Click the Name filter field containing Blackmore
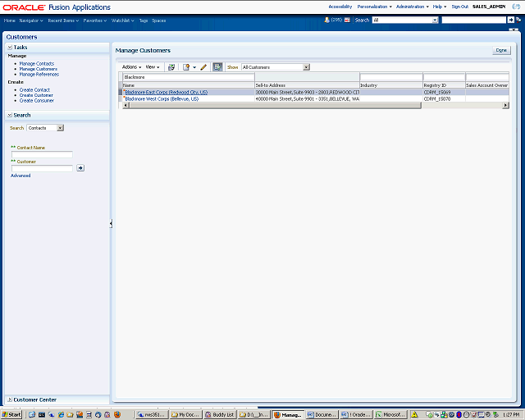 tap(189, 77)
